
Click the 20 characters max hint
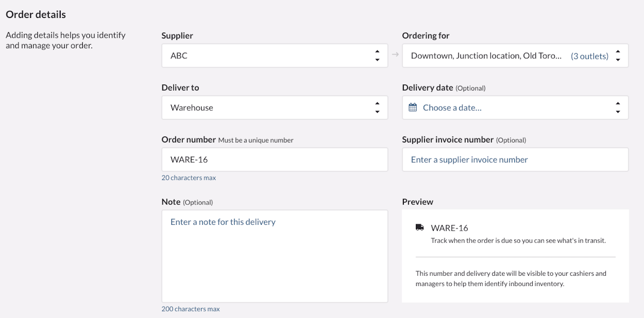189,177
